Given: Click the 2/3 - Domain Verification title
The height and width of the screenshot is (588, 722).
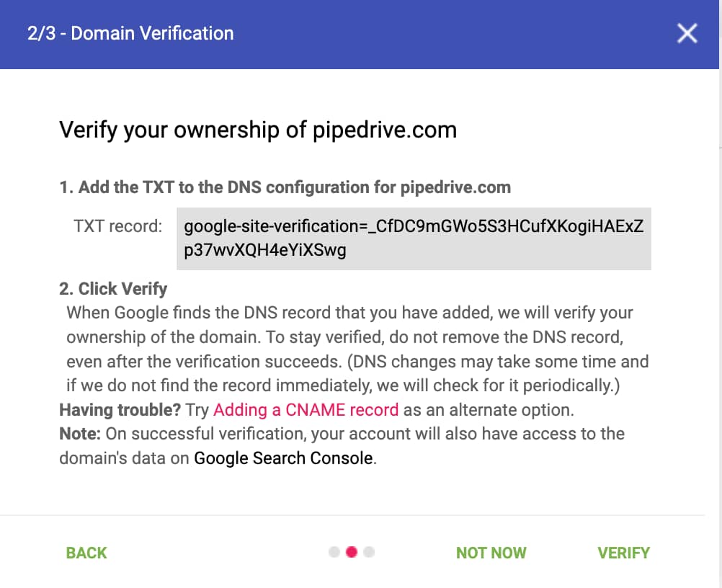Looking at the screenshot, I should tap(130, 34).
